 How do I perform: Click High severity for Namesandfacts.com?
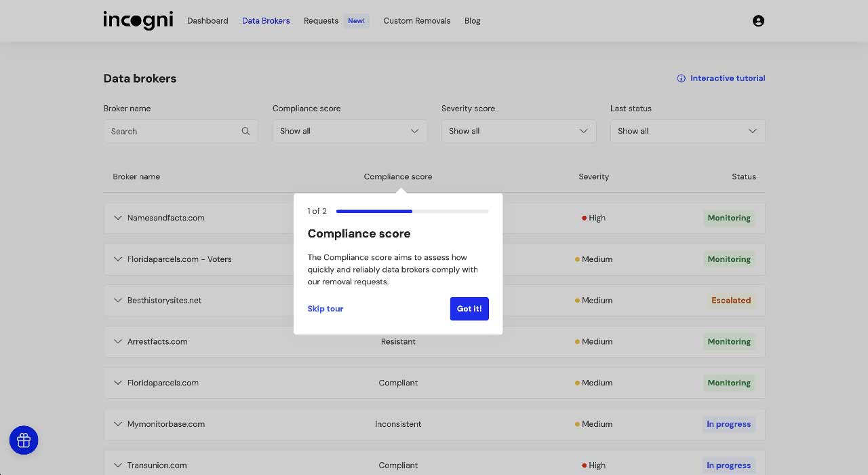[x=594, y=218]
